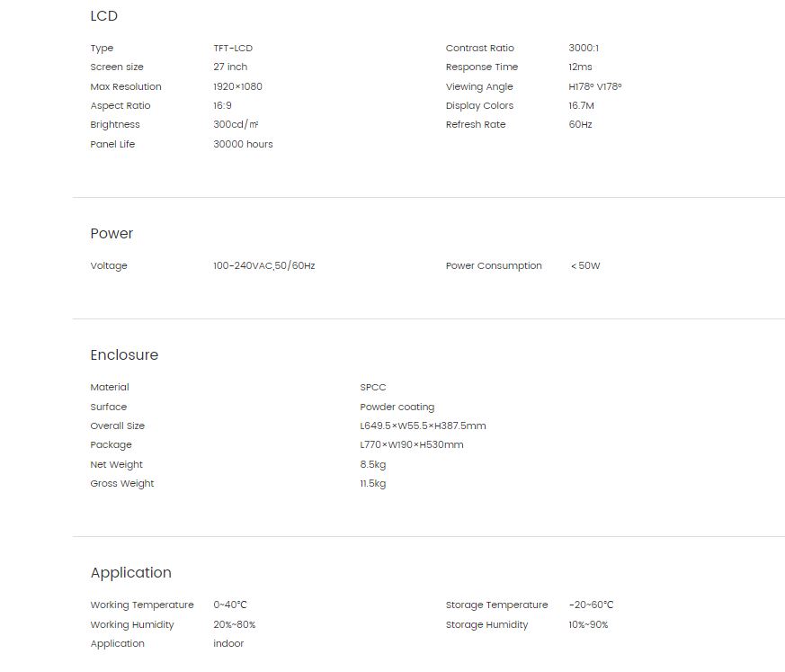This screenshot has width=785, height=672.
Task: Click the H178° V178° viewing angle value
Action: (x=594, y=86)
